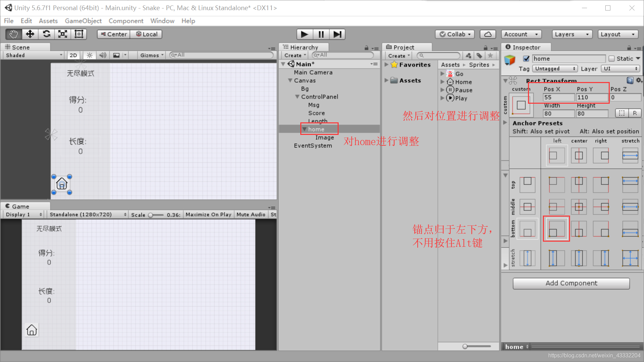
Task: Select the Rect Transform tool
Action: click(x=79, y=34)
